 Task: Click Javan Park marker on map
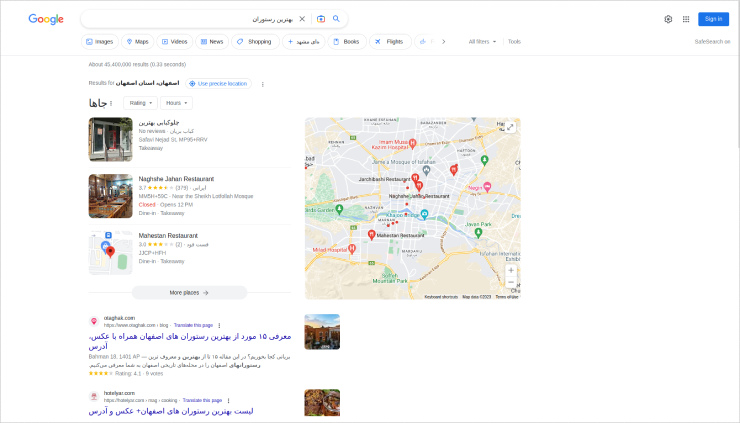(478, 232)
